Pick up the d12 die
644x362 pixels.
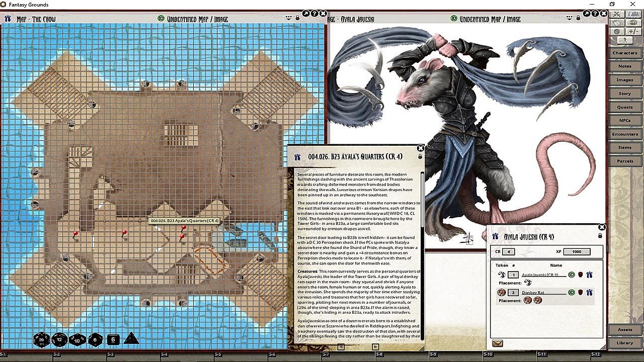60,340
